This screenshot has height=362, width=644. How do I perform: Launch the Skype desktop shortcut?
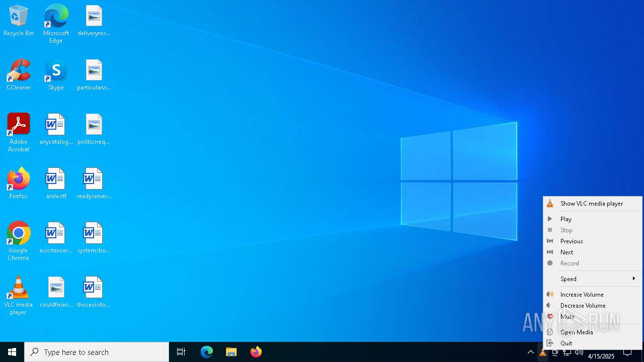click(x=56, y=75)
